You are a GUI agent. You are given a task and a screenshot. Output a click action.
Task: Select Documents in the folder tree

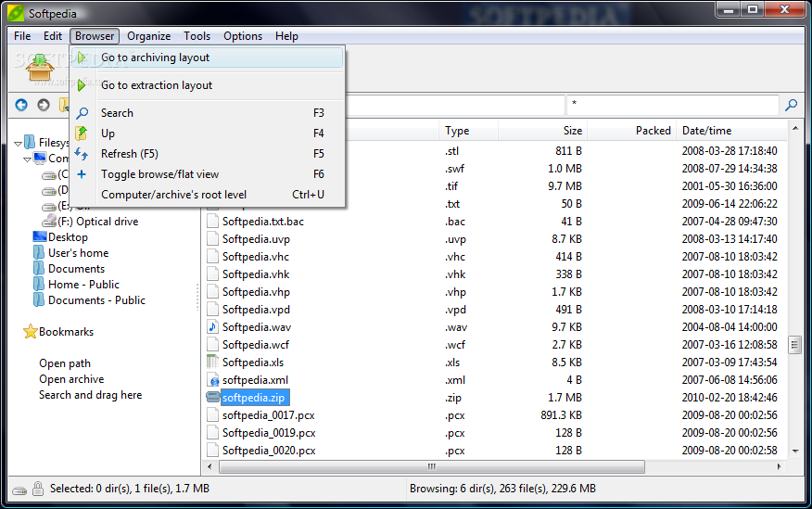click(x=76, y=269)
